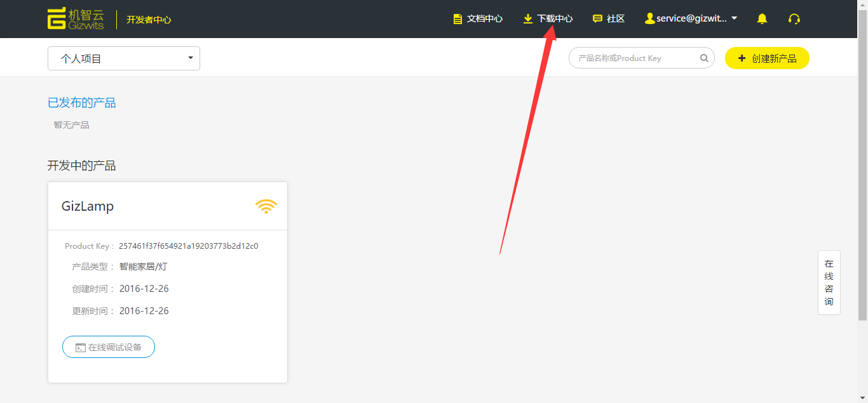Click the notification bell icon
This screenshot has width=868, height=403.
(x=762, y=19)
